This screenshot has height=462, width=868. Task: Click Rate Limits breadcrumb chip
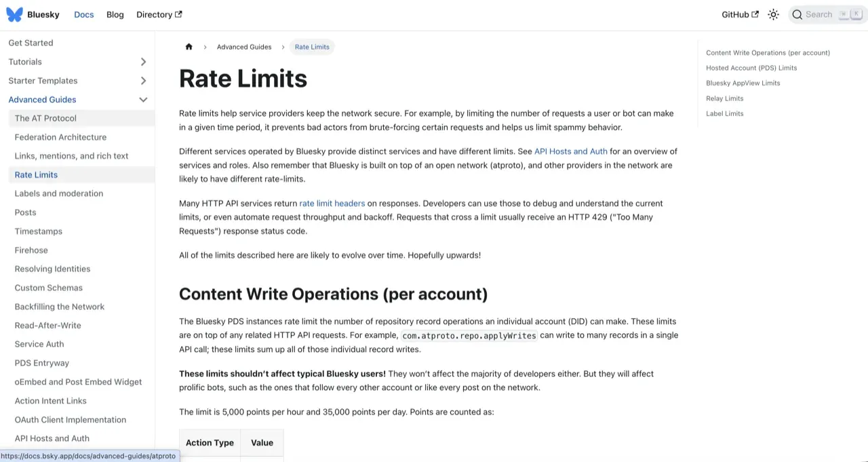[312, 47]
